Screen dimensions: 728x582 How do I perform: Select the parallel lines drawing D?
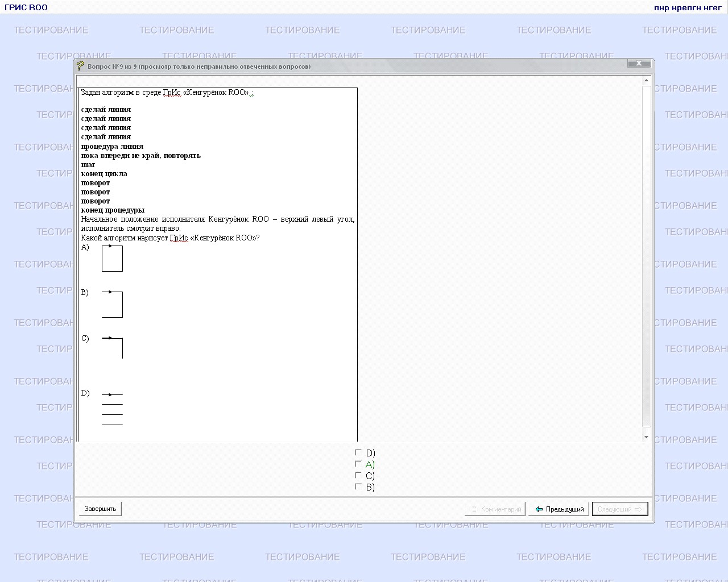pos(112,409)
